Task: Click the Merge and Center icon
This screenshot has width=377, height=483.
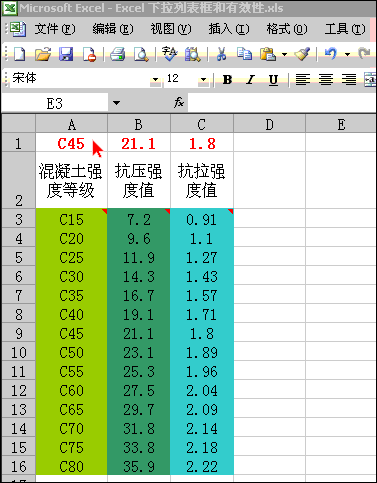Action: pos(370,79)
